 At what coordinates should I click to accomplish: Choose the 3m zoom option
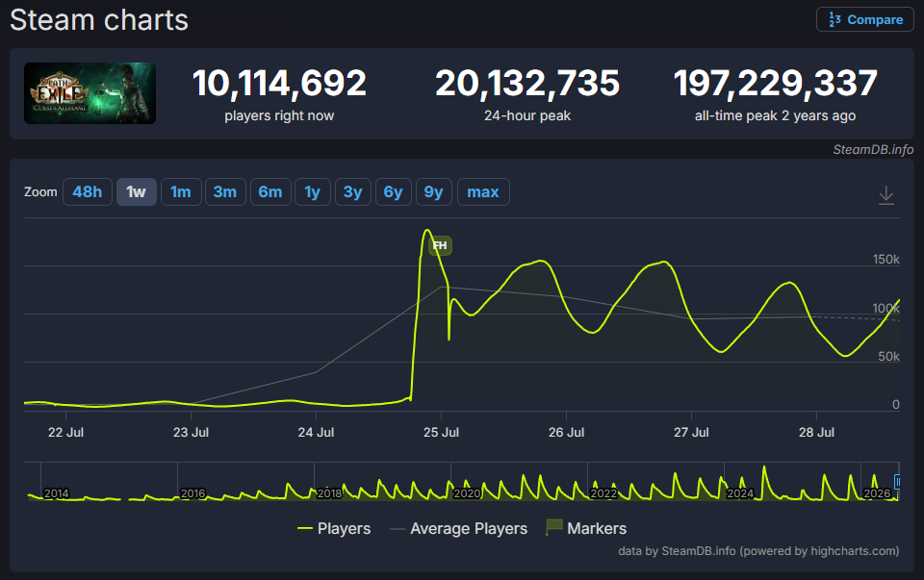(x=225, y=192)
